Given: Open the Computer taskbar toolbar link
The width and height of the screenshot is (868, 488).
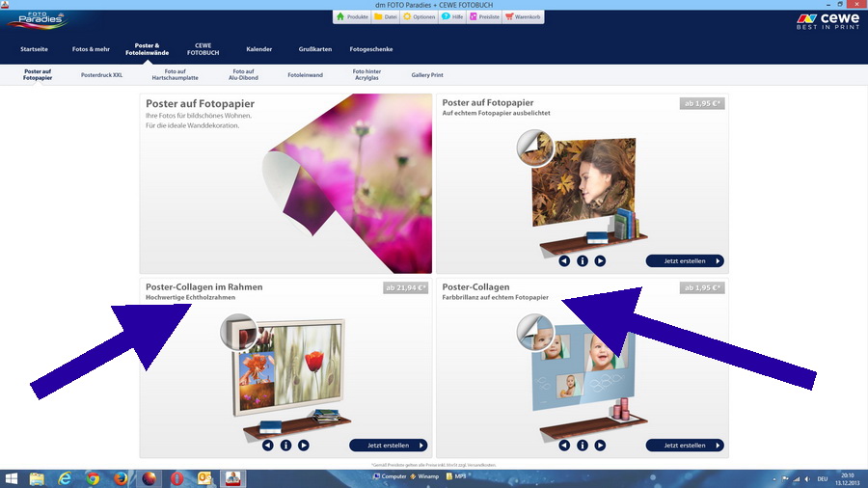Looking at the screenshot, I should coord(390,476).
